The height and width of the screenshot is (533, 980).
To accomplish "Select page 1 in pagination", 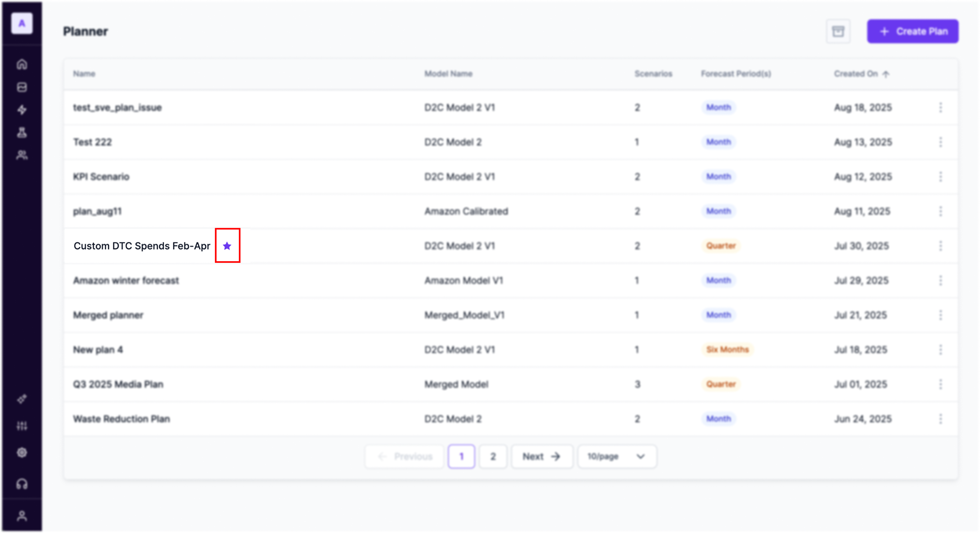I will [x=461, y=456].
